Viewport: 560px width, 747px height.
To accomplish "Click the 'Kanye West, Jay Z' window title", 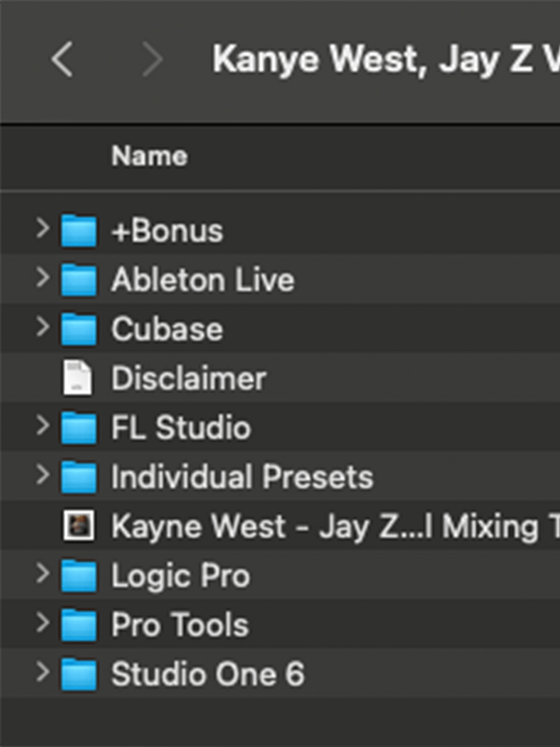I will click(387, 60).
